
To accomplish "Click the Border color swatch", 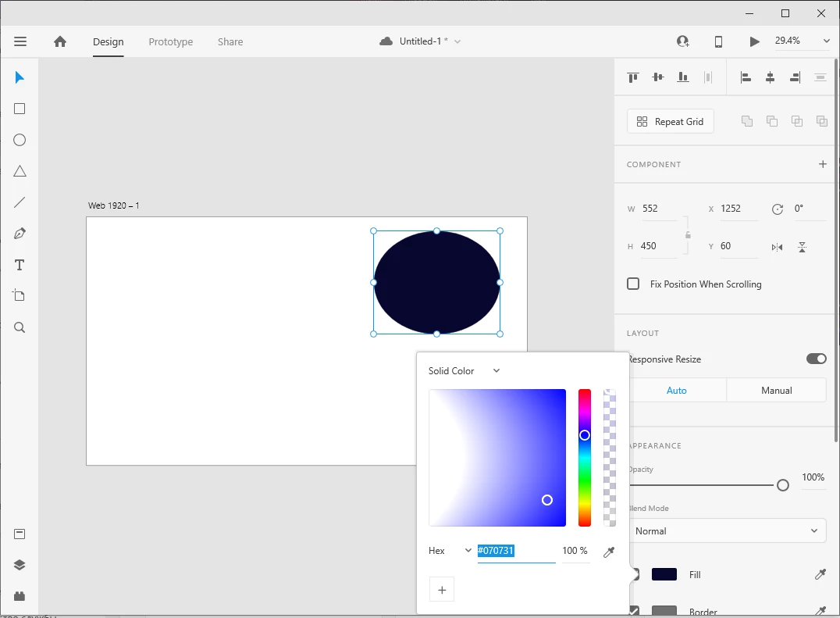I will coord(664,611).
